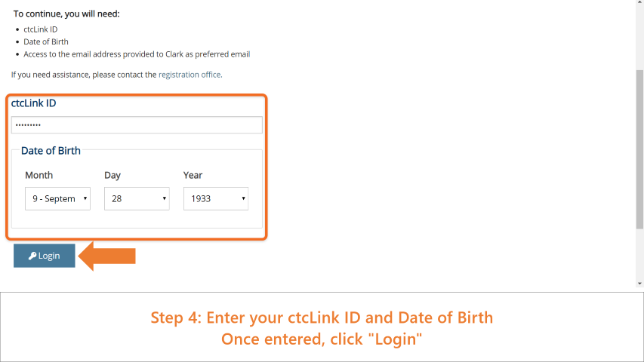Screen dimensions: 644x362
Task: Click the blue Login button
Action: click(45, 256)
